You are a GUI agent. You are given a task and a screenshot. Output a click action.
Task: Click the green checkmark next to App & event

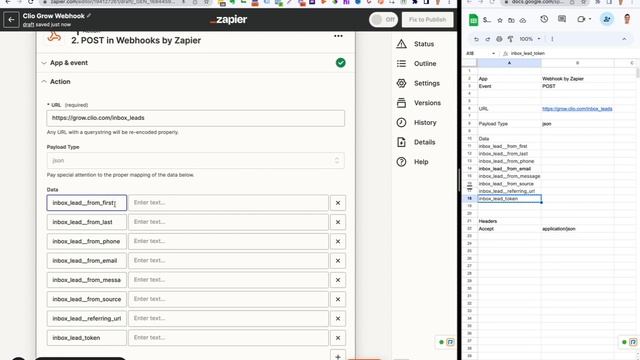click(340, 63)
